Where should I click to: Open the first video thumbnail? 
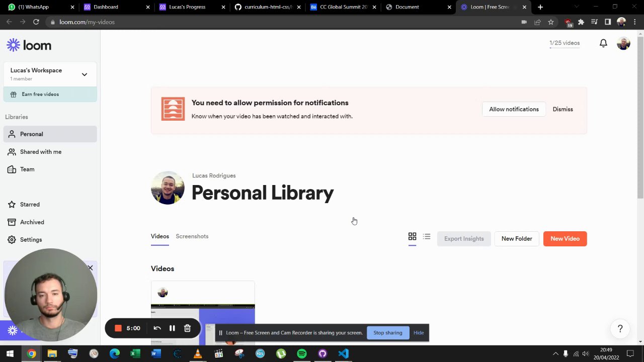(203, 313)
